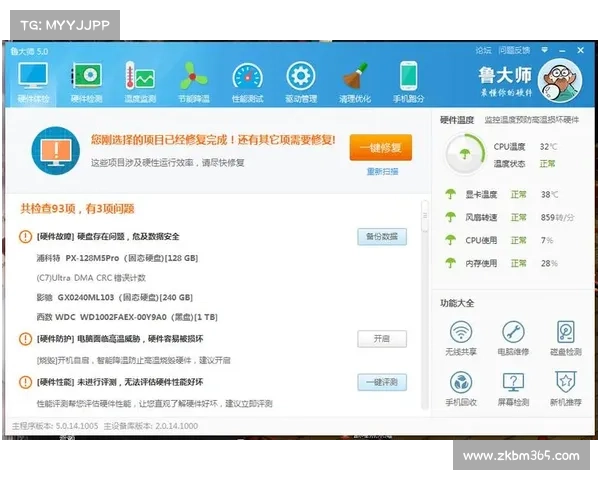Click warning icon beside 硬件防护 item
The height and width of the screenshot is (480, 600).
tap(25, 339)
